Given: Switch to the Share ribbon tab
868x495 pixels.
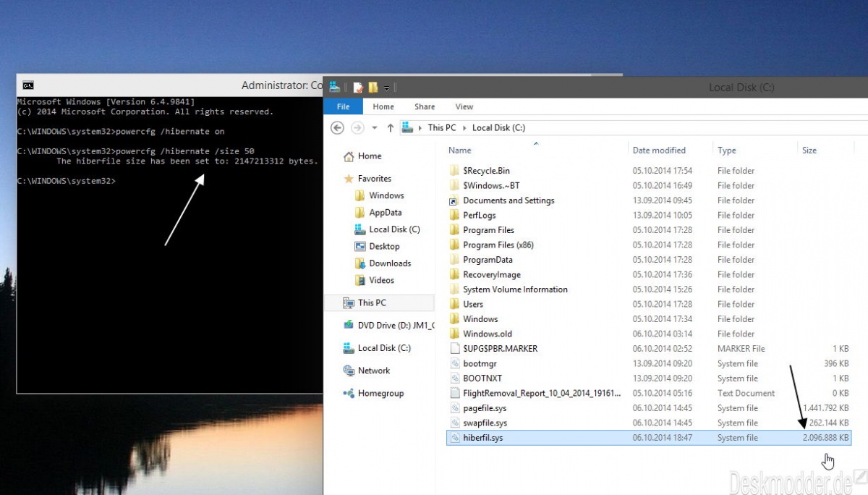Looking at the screenshot, I should click(x=425, y=106).
